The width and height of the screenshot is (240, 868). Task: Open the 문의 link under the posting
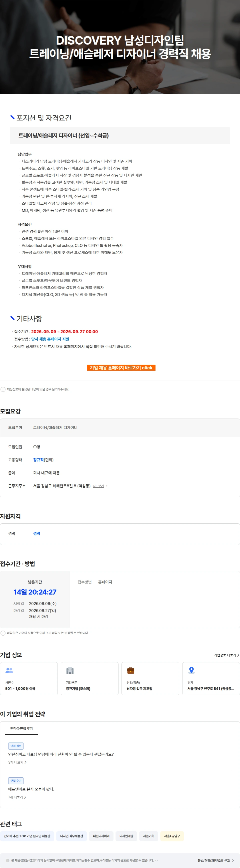(x=54, y=389)
